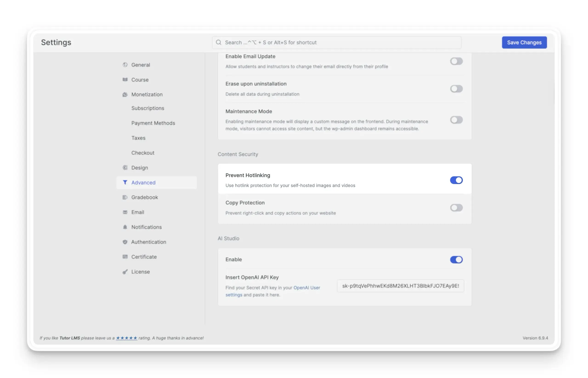Click the Authentication shield icon

125,242
